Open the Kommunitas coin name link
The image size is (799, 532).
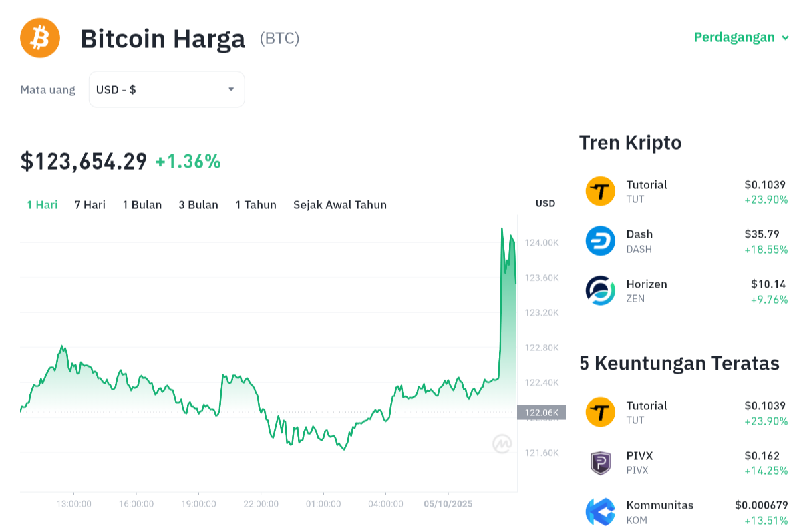659,505
